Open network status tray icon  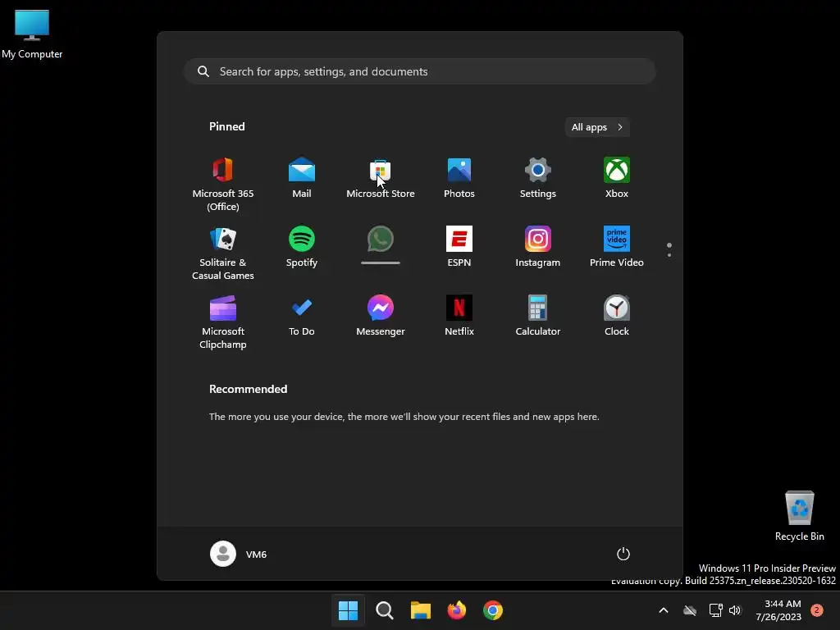click(715, 610)
